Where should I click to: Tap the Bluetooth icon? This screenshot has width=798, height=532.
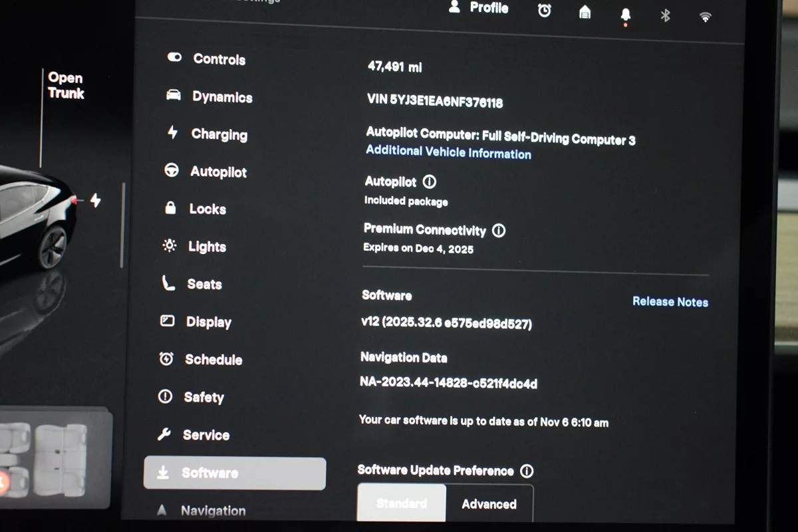point(665,15)
